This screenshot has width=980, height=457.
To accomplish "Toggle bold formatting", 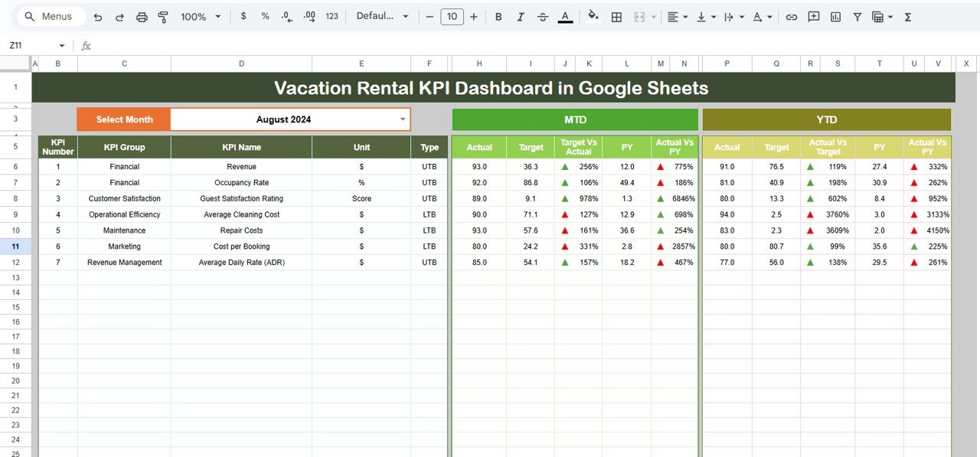I will tap(498, 15).
